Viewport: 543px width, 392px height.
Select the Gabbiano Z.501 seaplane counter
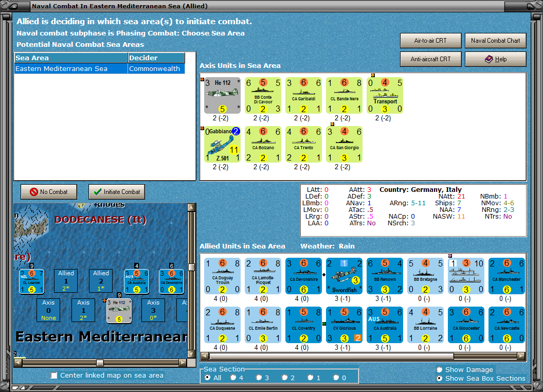tap(222, 144)
